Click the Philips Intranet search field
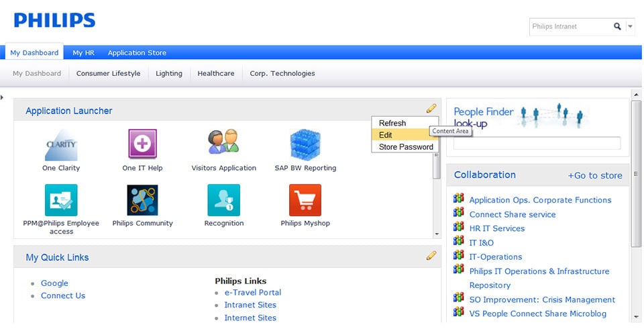Image resolution: width=644 pixels, height=331 pixels. point(571,26)
